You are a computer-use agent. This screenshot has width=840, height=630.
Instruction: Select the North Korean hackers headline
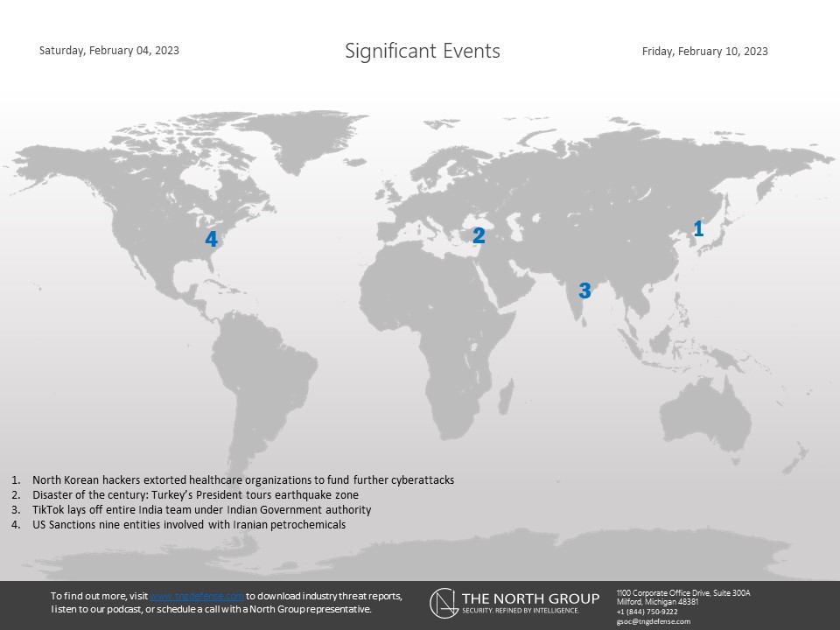point(243,480)
